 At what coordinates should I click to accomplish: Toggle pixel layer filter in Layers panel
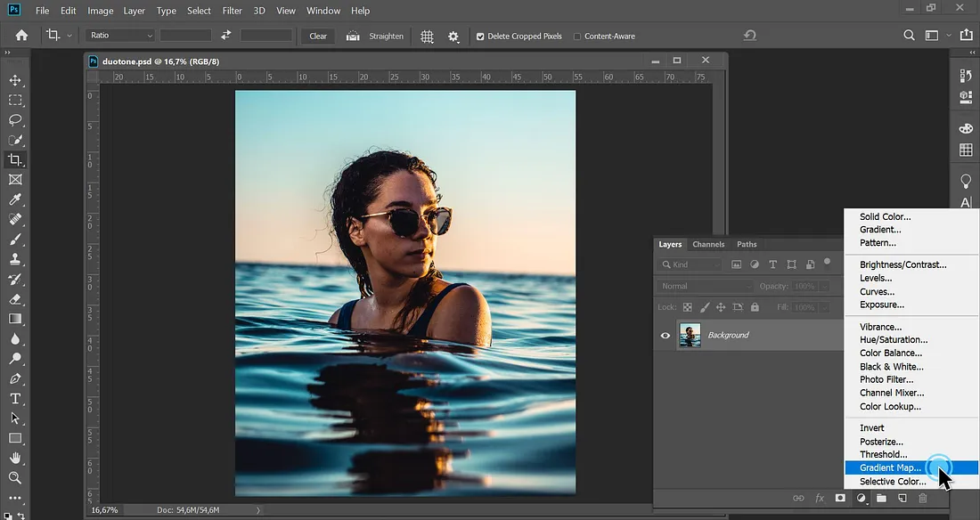[x=736, y=264]
